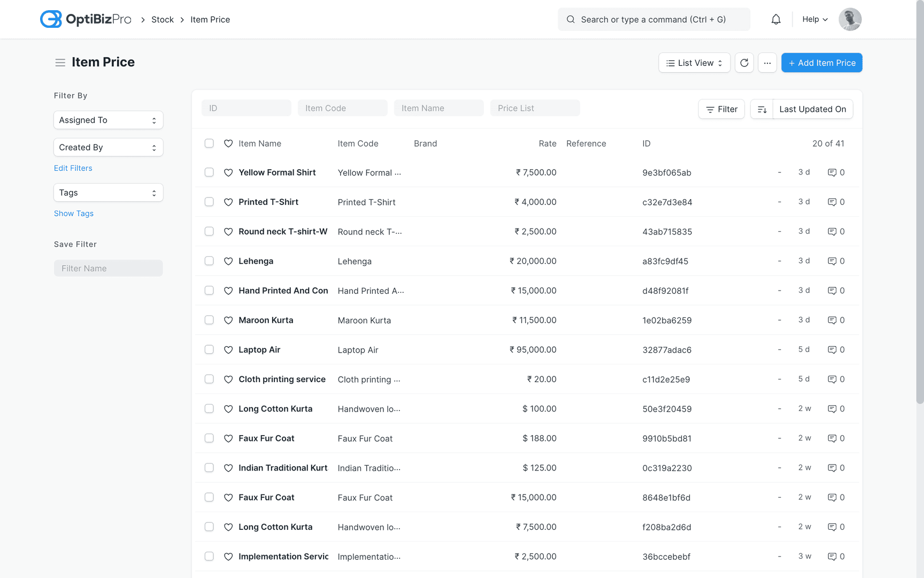924x578 pixels.
Task: Open Edit Filters link
Action: pyautogui.click(x=73, y=168)
